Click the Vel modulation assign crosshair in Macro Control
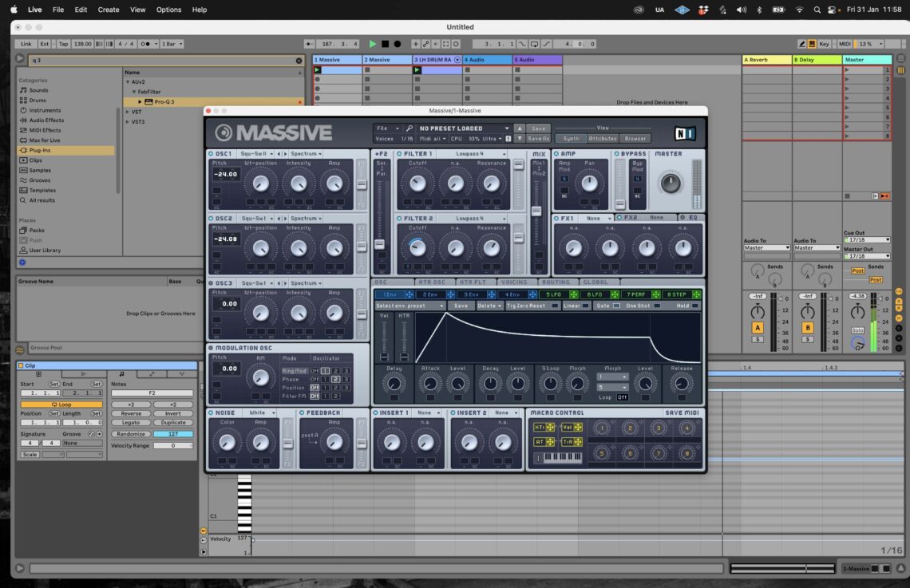Viewport: 910px width, 588px height. click(578, 428)
